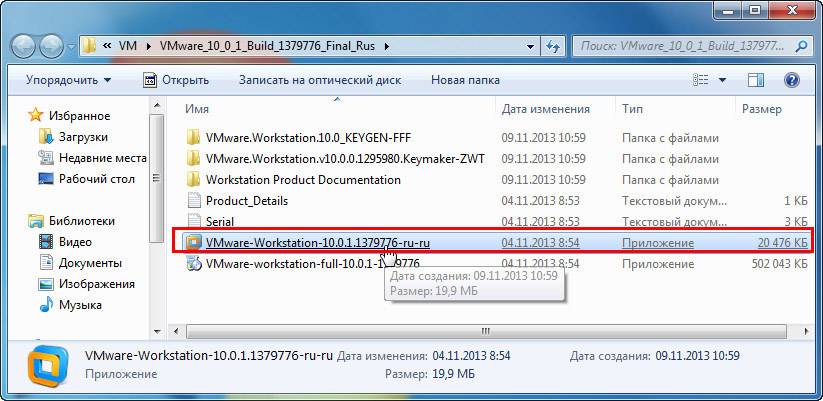Click the VMware-workstation-full installer icon
The width and height of the screenshot is (823, 401).
(194, 263)
